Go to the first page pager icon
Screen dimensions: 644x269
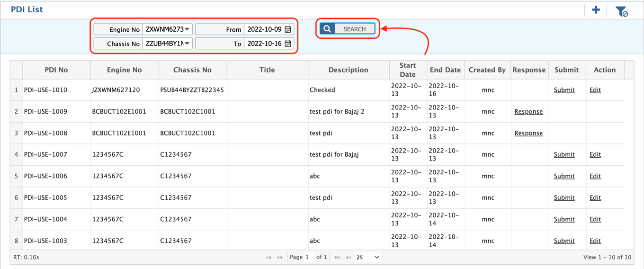pos(268,257)
